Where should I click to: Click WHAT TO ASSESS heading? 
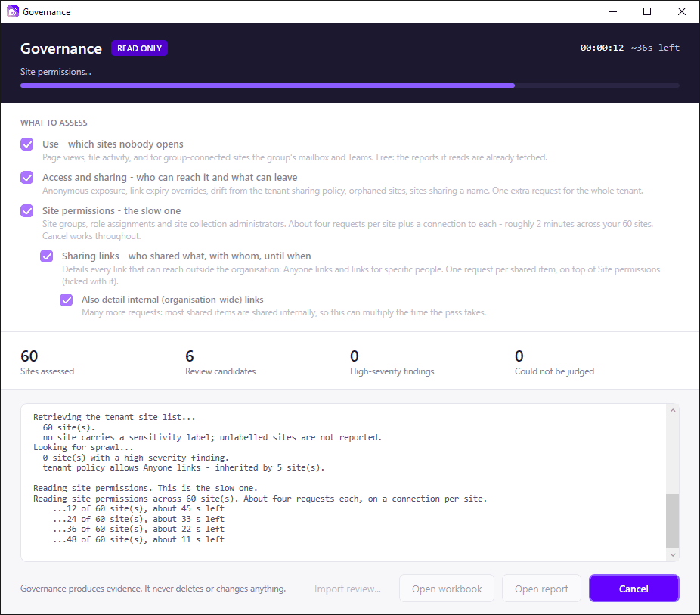pyautogui.click(x=54, y=123)
